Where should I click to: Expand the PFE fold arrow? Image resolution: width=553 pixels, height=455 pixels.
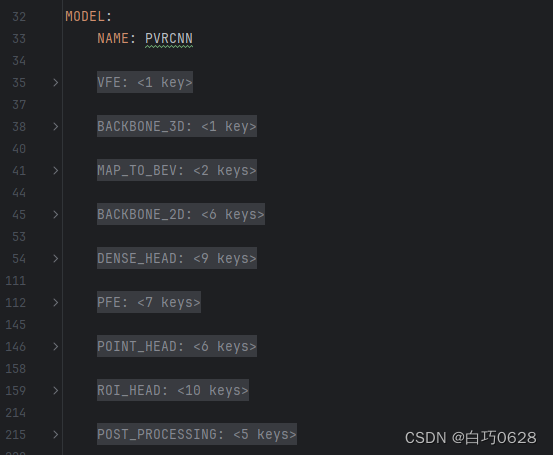tap(55, 303)
